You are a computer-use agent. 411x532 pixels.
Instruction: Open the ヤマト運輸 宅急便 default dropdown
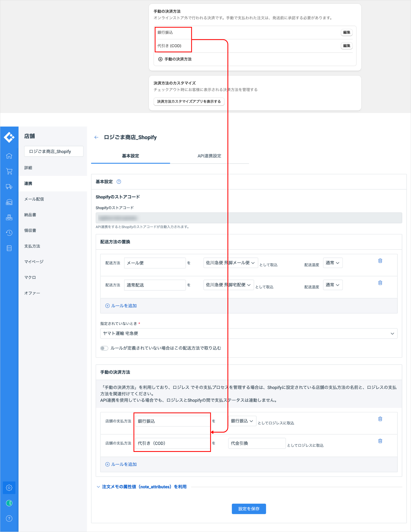249,333
